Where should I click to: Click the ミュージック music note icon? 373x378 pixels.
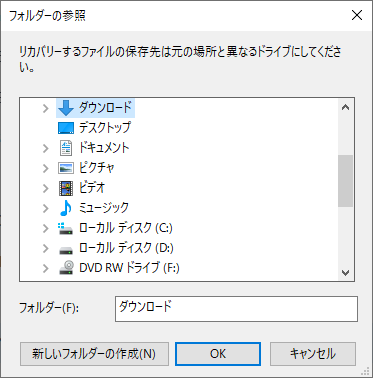[66, 208]
